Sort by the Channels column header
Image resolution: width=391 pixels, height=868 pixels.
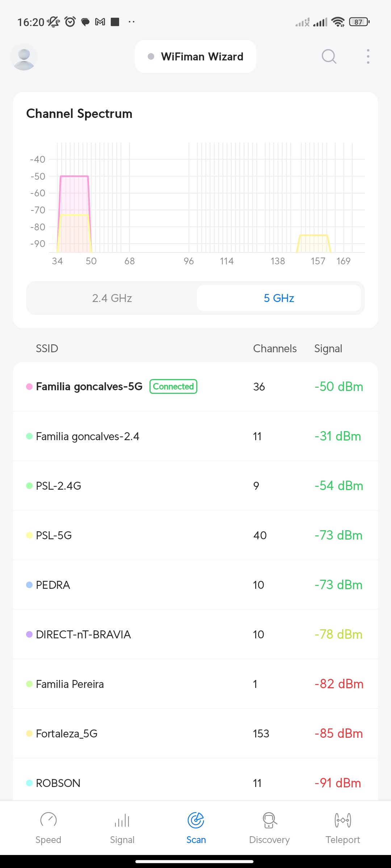point(275,349)
